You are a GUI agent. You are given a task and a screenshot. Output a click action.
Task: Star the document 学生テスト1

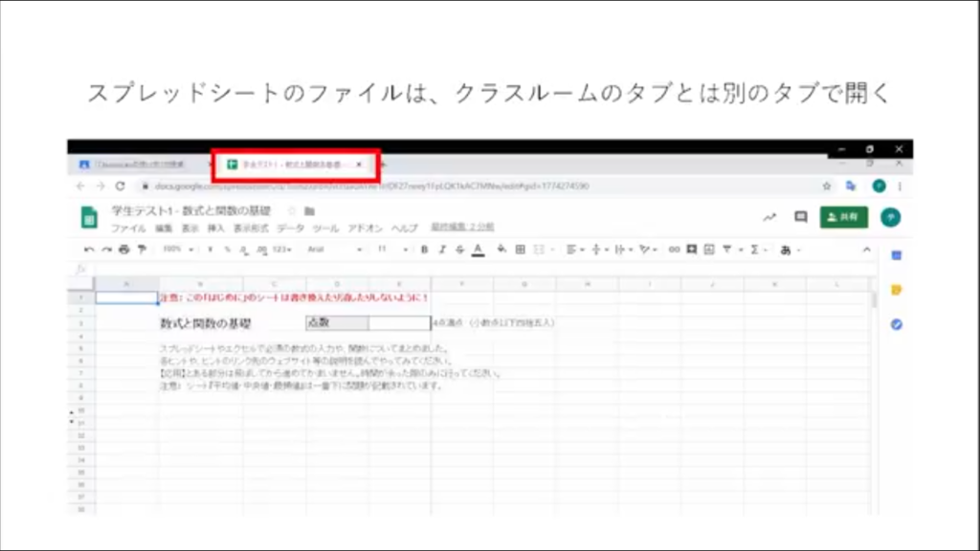click(291, 211)
